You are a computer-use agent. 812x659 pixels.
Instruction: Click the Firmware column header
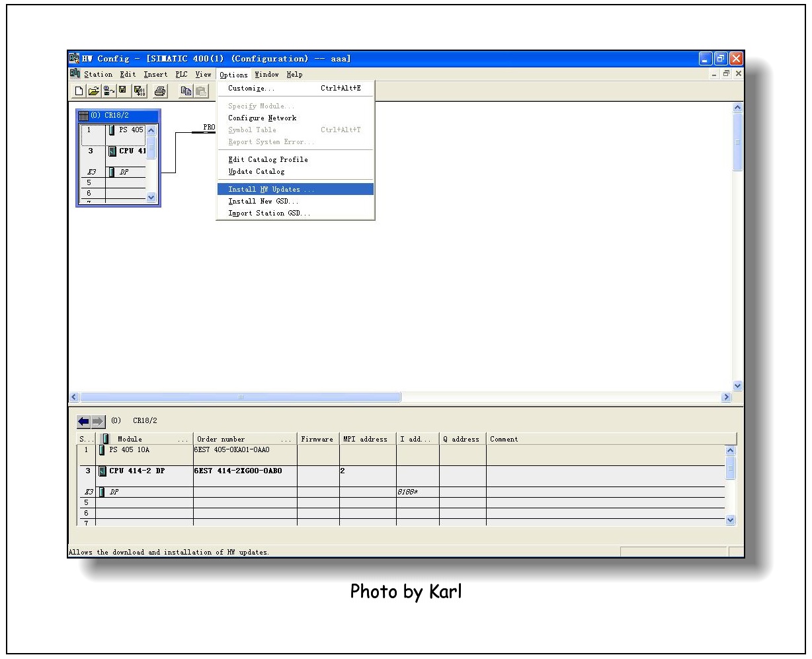coord(318,439)
